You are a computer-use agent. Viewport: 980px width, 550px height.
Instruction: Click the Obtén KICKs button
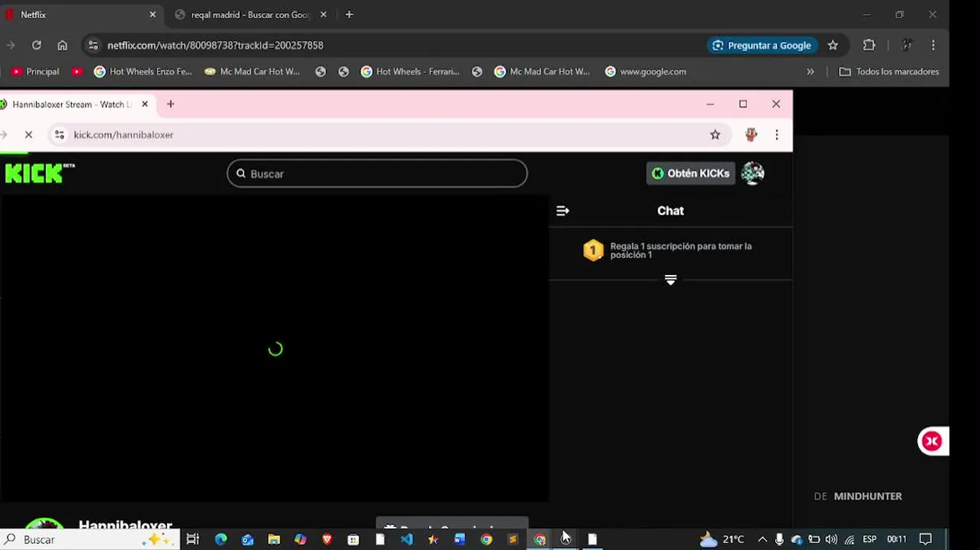pyautogui.click(x=691, y=173)
